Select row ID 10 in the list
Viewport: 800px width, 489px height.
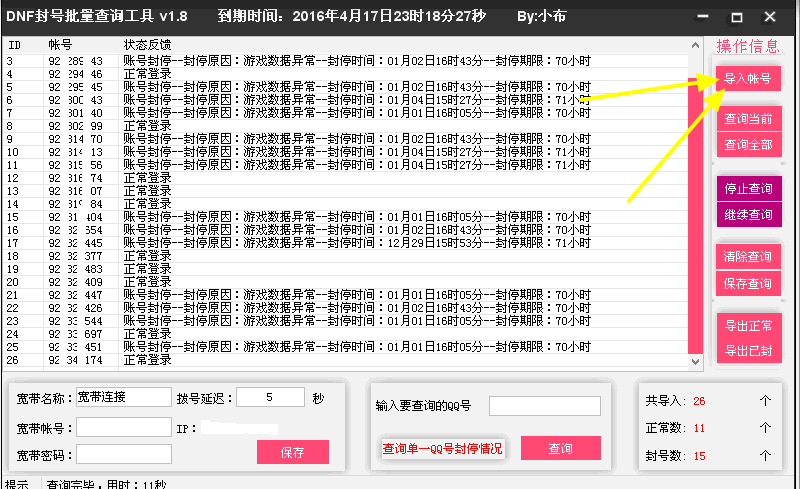345,152
